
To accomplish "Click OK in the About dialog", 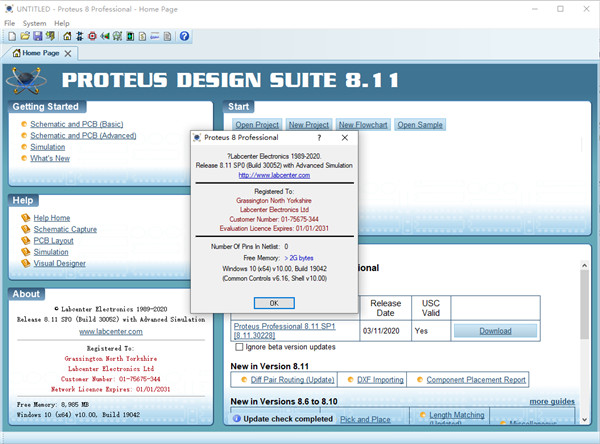I will [274, 303].
